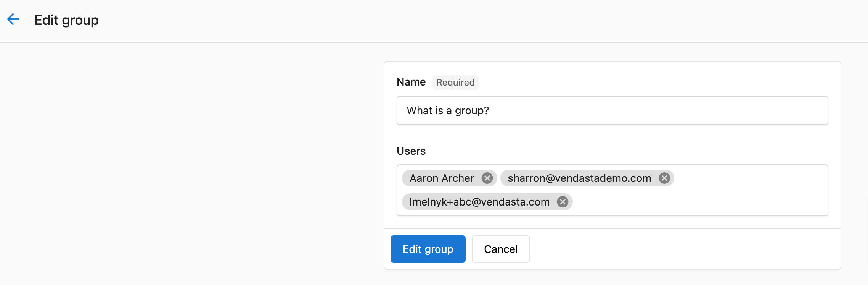
Task: Click the blue Edit group button
Action: (428, 249)
